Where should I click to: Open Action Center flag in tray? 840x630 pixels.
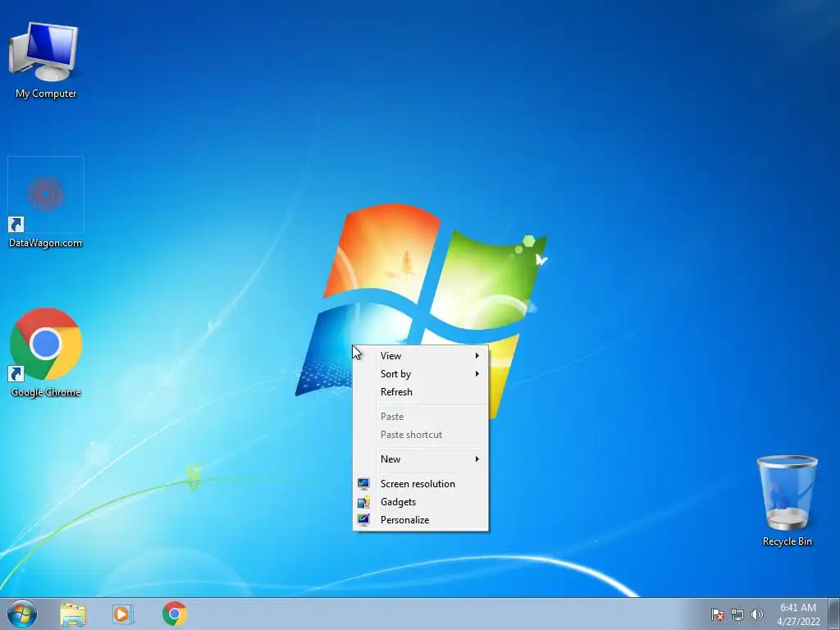click(717, 614)
